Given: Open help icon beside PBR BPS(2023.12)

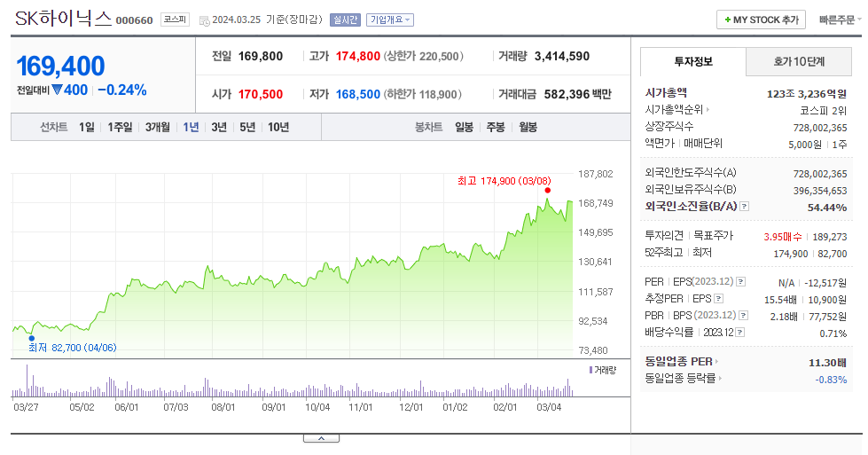Looking at the screenshot, I should 744,315.
